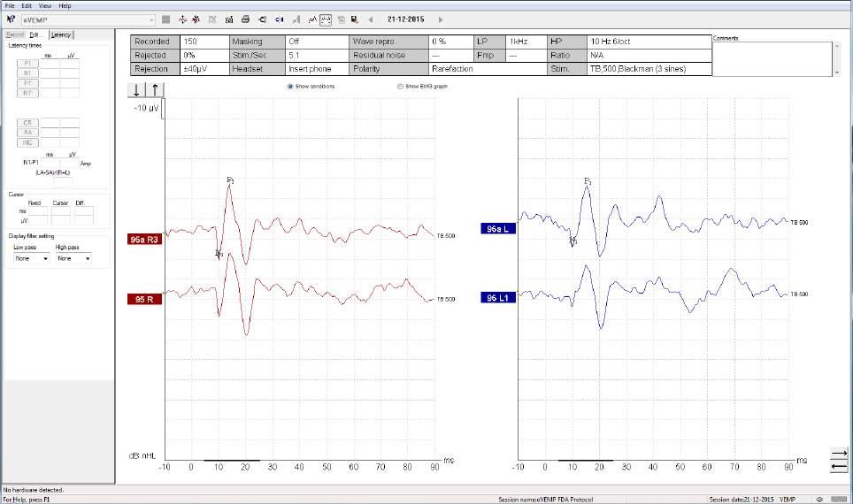Click the N1 marker on the right ear waveform
This screenshot has height=504, width=853.
coord(219,254)
